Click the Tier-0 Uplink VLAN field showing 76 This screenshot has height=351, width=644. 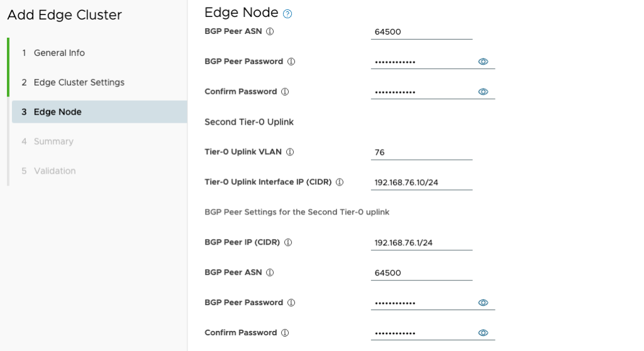click(x=421, y=152)
